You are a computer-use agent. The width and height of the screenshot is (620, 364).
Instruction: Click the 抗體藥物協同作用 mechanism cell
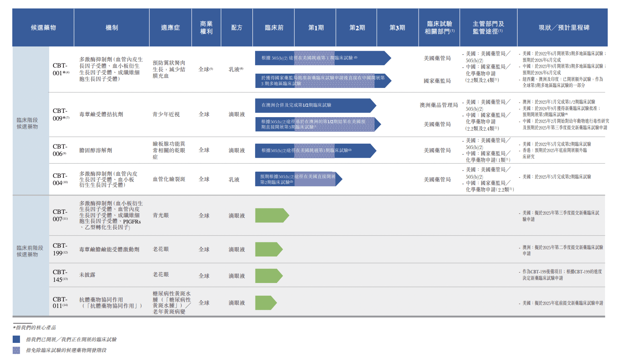(111, 303)
